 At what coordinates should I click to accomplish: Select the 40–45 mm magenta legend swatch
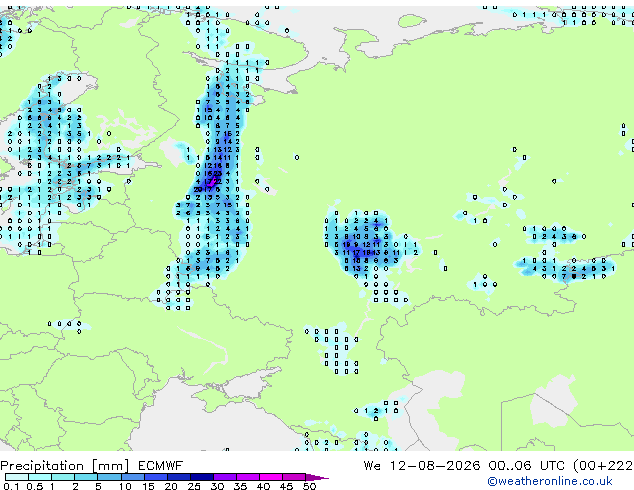click(271, 477)
